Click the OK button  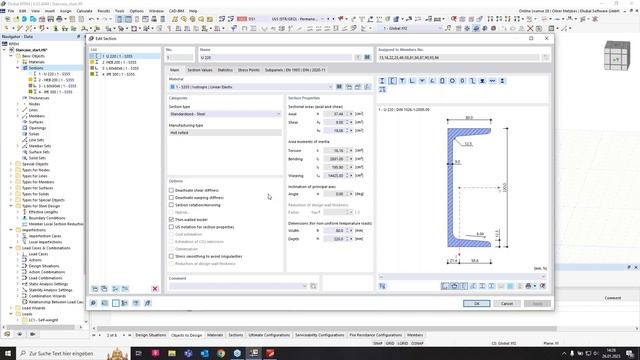(x=476, y=303)
